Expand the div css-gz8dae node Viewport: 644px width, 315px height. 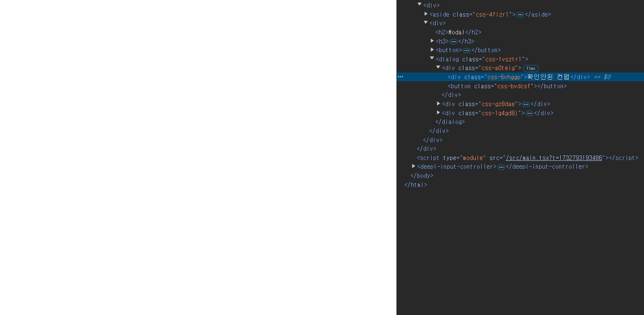tap(438, 104)
